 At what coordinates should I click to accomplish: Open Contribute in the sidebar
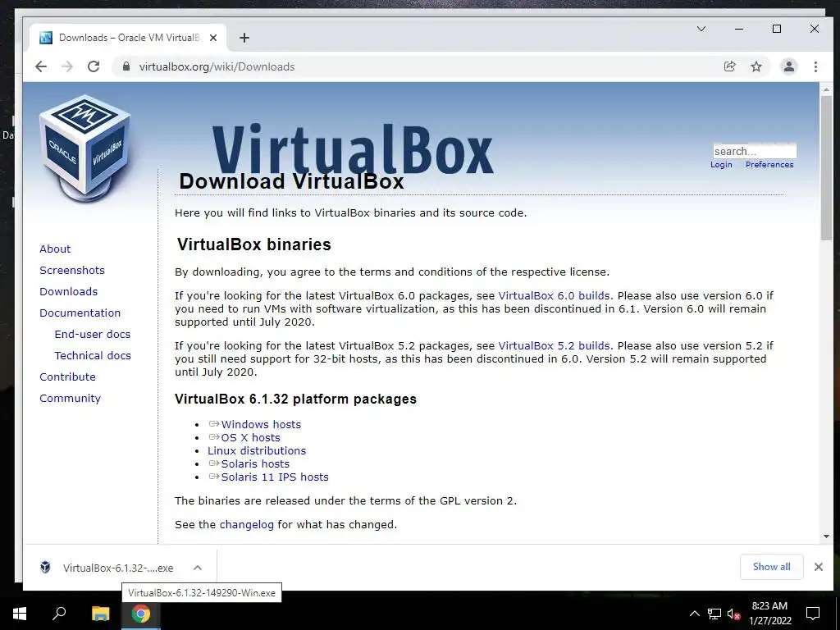[x=67, y=377]
